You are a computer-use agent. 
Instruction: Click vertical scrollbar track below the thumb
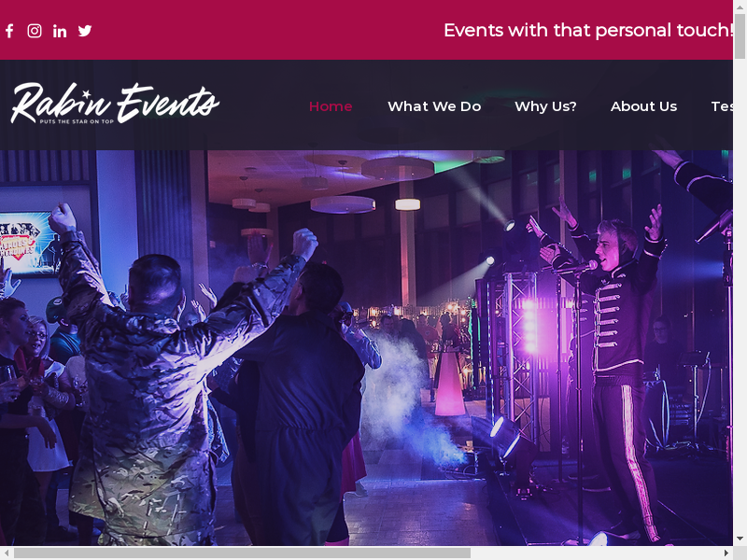tap(740, 295)
